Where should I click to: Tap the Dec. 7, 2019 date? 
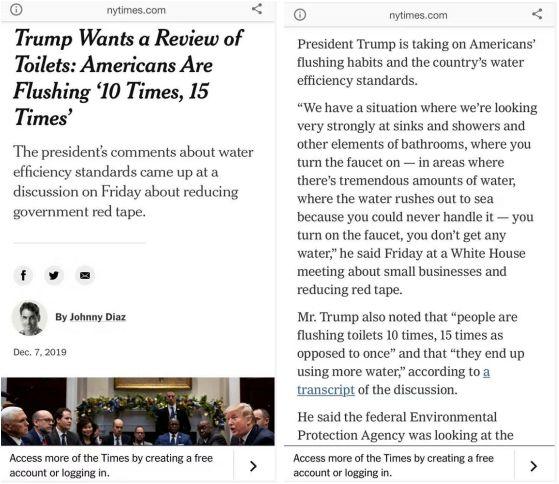tap(40, 352)
